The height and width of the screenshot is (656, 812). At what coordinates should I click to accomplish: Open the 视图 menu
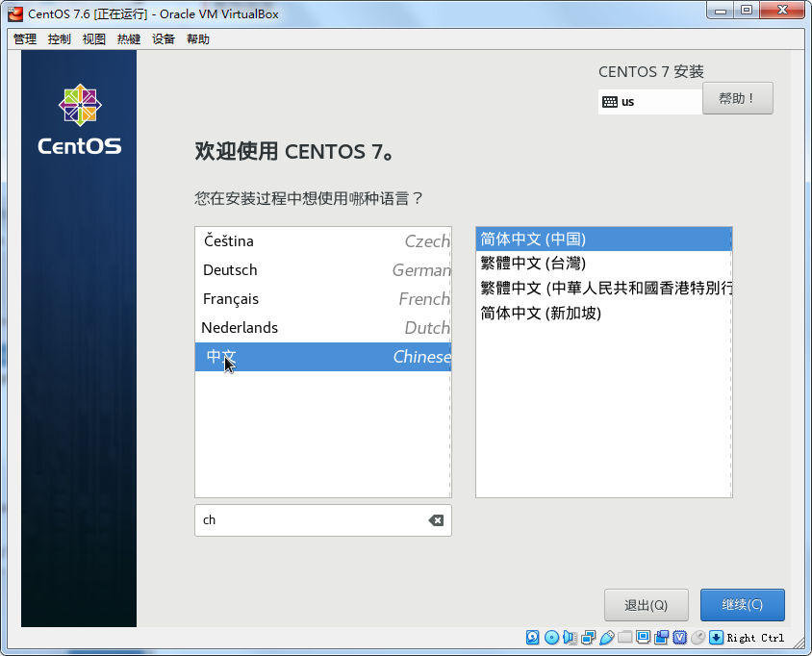(x=94, y=39)
